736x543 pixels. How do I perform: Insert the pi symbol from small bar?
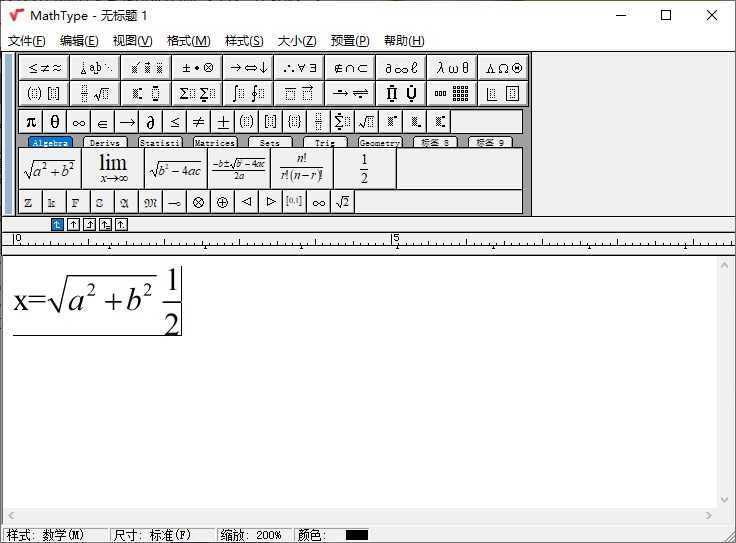point(31,122)
